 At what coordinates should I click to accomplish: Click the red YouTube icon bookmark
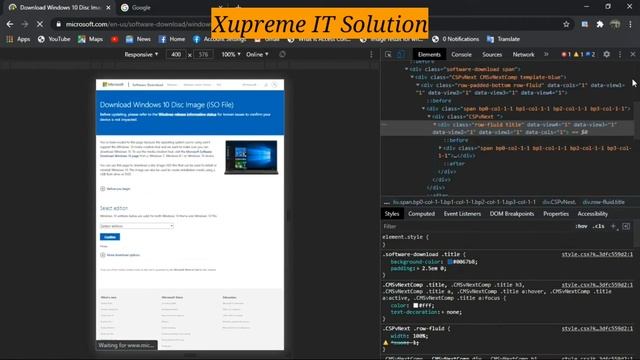click(114, 39)
